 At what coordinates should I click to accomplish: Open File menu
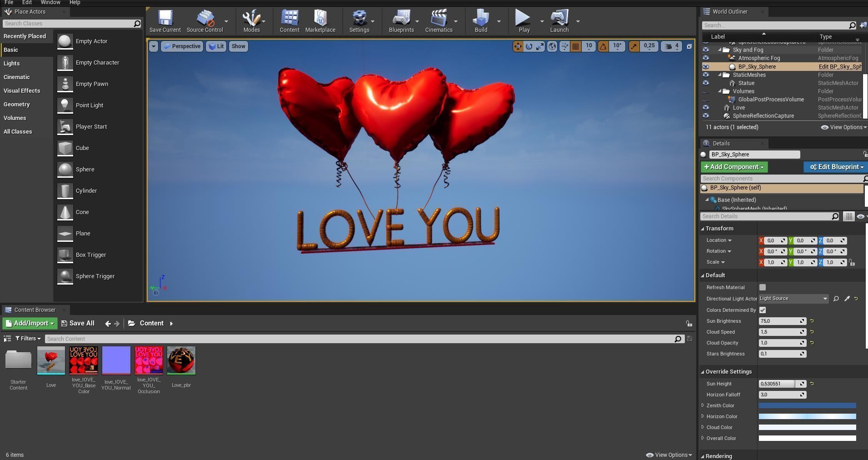coord(9,2)
